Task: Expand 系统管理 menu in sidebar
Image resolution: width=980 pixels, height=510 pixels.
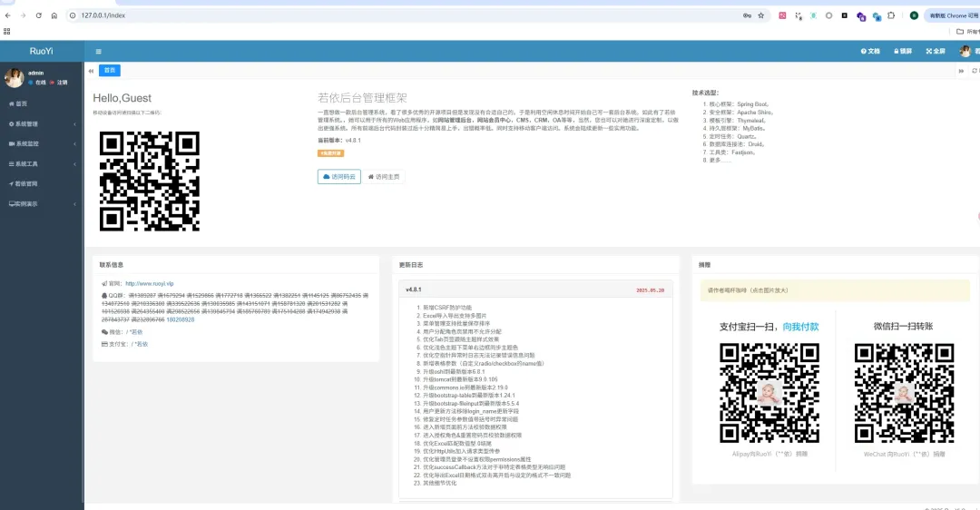Action: point(42,123)
